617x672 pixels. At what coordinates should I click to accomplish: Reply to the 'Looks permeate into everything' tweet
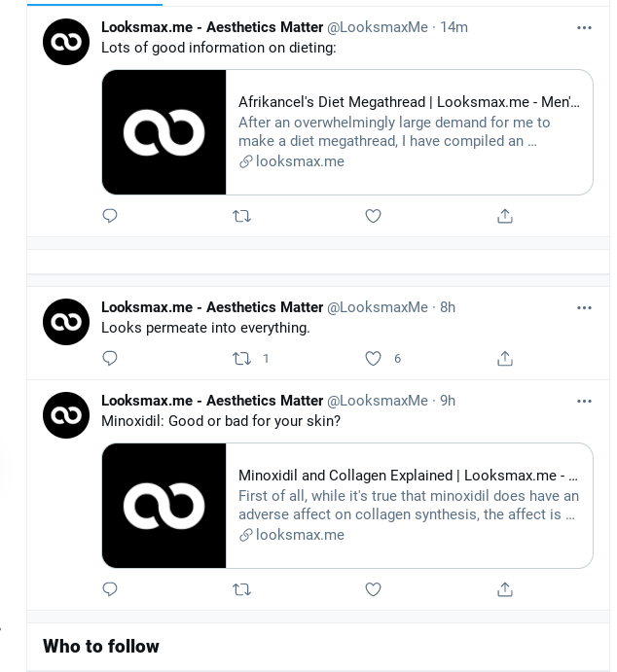point(110,359)
